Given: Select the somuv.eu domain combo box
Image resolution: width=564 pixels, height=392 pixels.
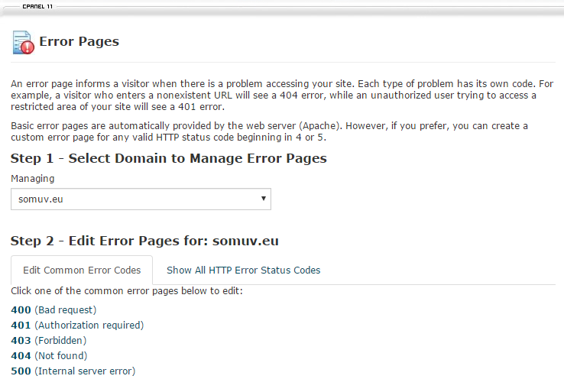Looking at the screenshot, I should coord(141,199).
